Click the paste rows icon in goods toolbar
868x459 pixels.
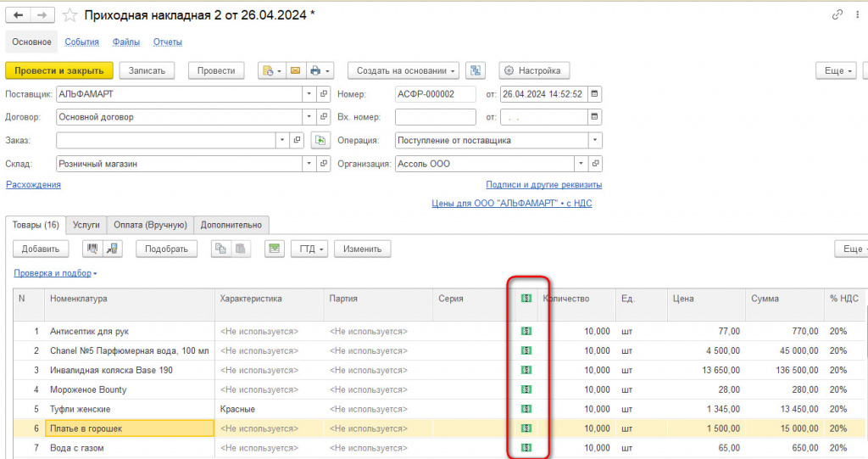point(240,249)
